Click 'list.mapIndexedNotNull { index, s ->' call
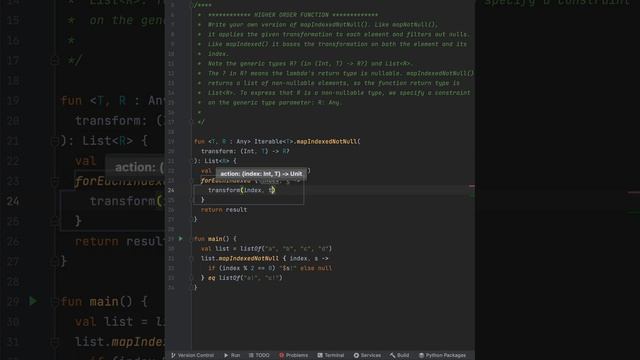Image resolution: width=640 pixels, height=360 pixels. click(x=264, y=258)
